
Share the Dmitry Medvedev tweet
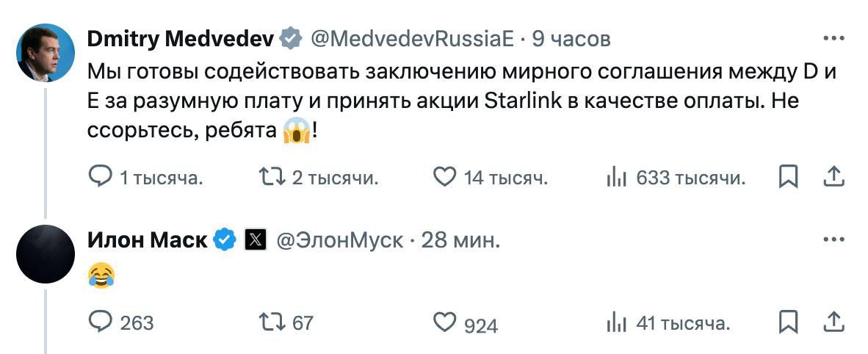pyautogui.click(x=833, y=176)
